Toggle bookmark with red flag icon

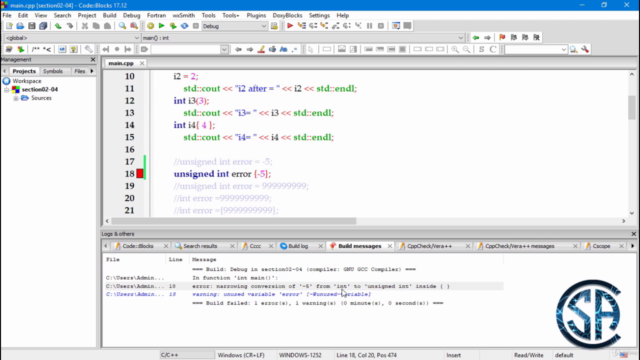coord(502,38)
